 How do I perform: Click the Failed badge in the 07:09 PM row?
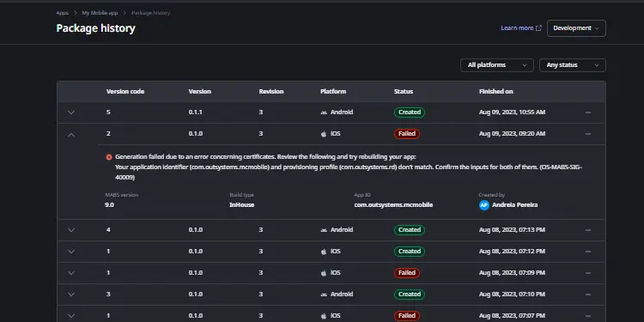[407, 272]
